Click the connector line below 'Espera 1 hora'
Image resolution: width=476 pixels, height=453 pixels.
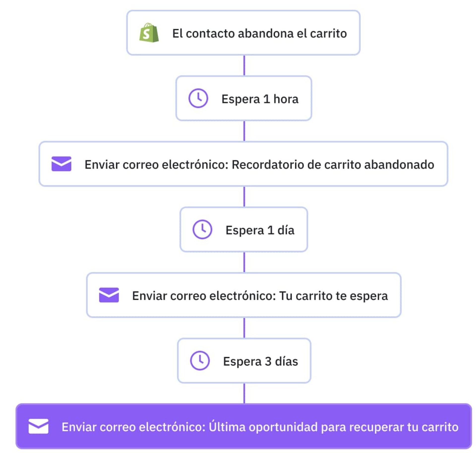click(x=244, y=131)
